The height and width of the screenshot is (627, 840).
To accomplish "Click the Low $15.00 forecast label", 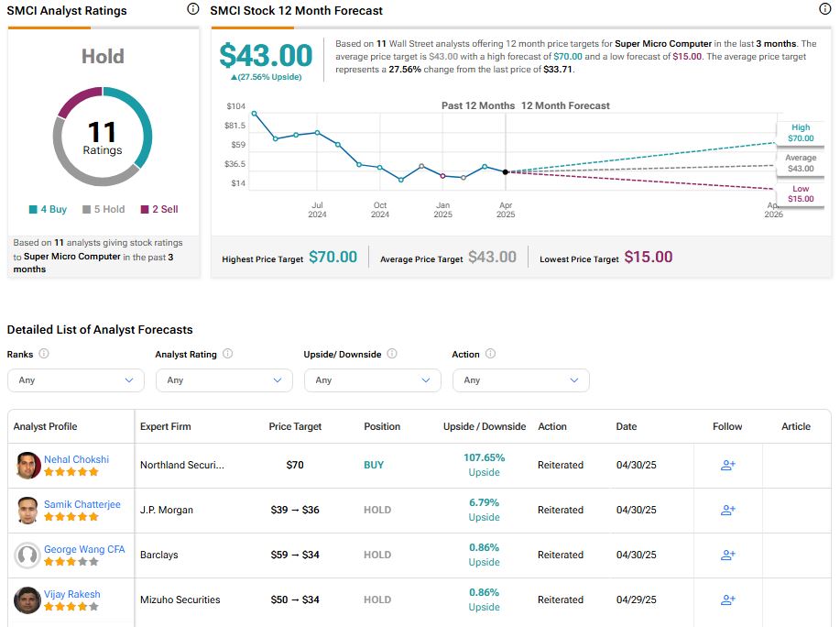I will [x=801, y=193].
